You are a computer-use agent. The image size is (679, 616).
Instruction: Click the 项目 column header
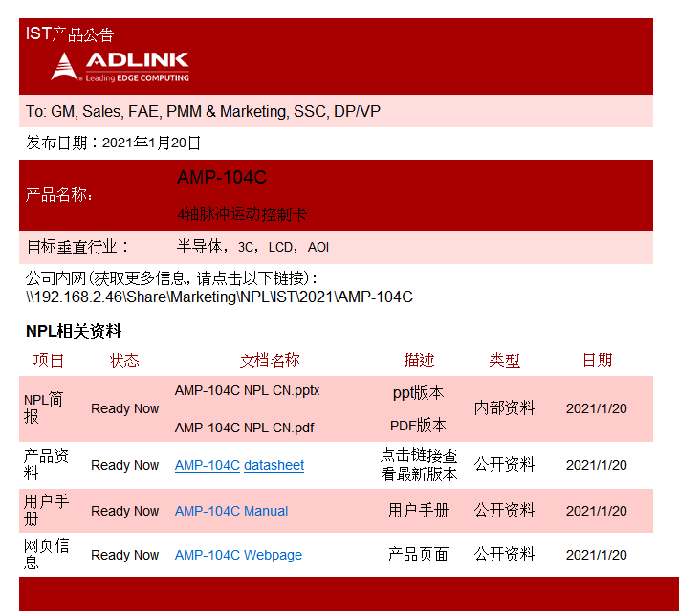coord(49,361)
